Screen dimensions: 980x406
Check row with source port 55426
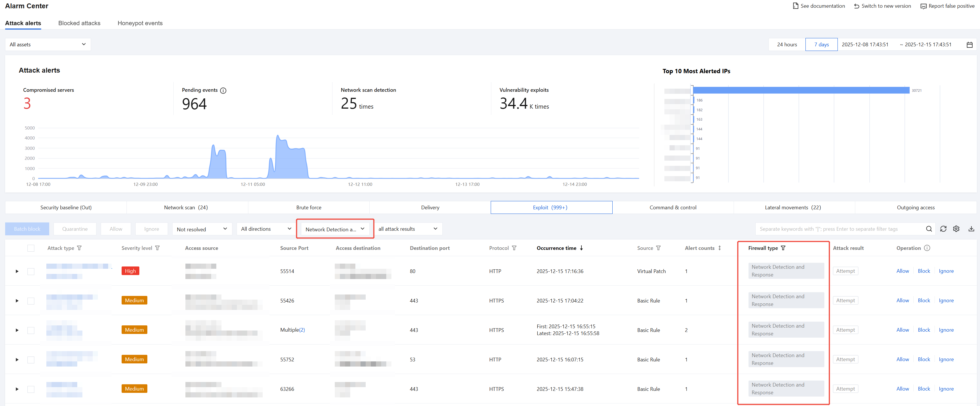click(x=31, y=301)
